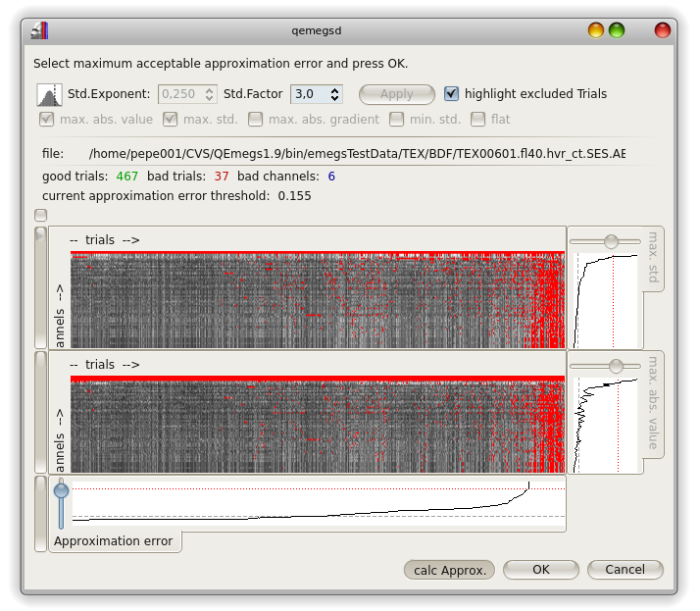This screenshot has height=611, width=700.
Task: Increase the Std.Factor value with up arrow
Action: 335,90
